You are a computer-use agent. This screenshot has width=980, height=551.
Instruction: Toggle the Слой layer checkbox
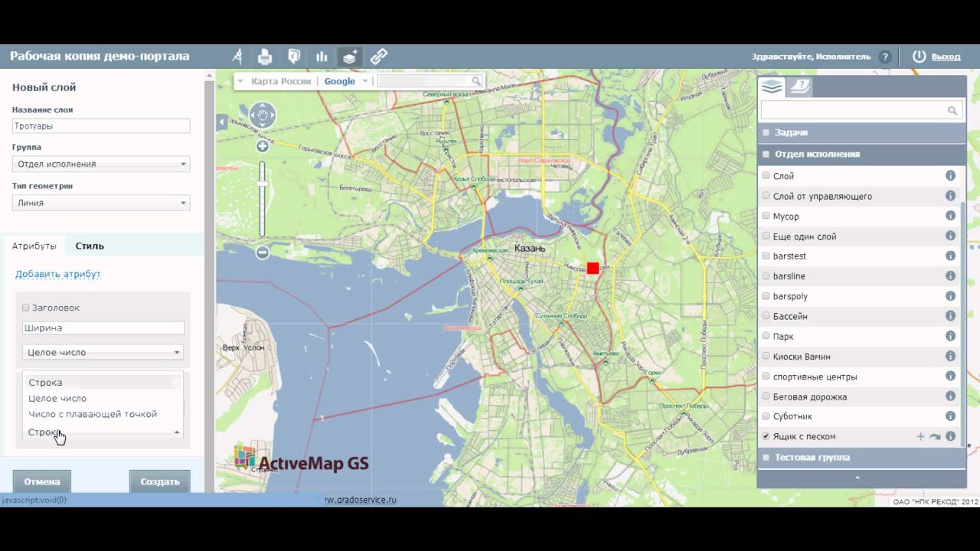766,175
